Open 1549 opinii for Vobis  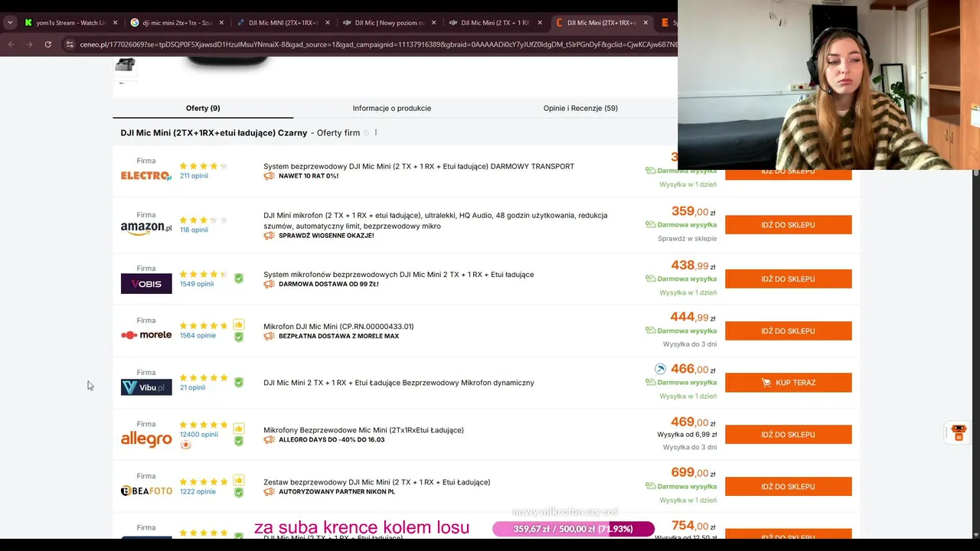[197, 284]
